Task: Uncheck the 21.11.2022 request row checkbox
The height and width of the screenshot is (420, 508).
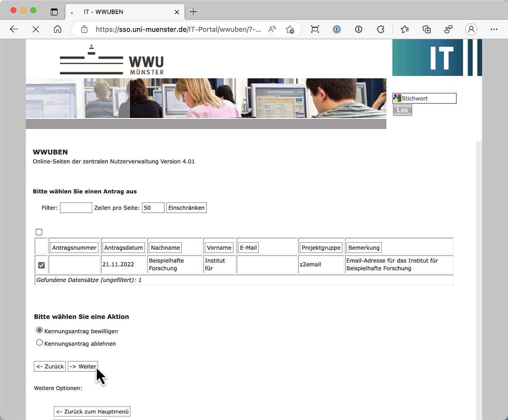Action: pyautogui.click(x=42, y=265)
